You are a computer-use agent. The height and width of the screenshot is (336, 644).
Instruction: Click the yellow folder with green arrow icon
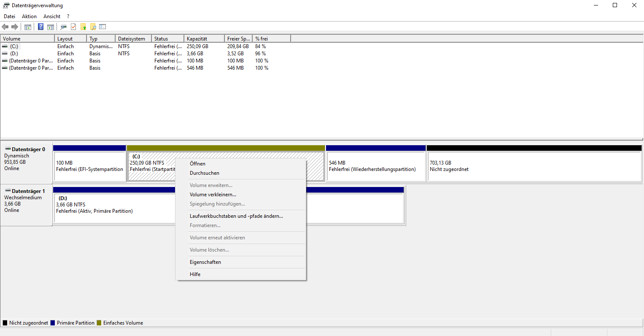(x=84, y=27)
